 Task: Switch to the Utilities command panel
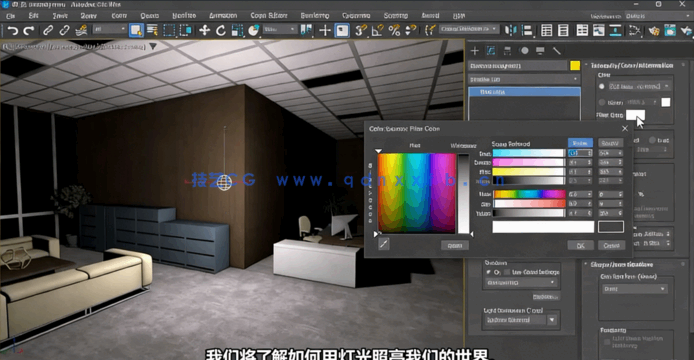[x=557, y=51]
